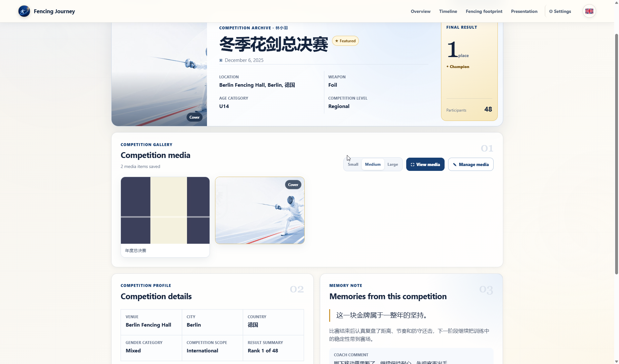Open the striped 年度总决赛 media thumbnail

tap(165, 210)
